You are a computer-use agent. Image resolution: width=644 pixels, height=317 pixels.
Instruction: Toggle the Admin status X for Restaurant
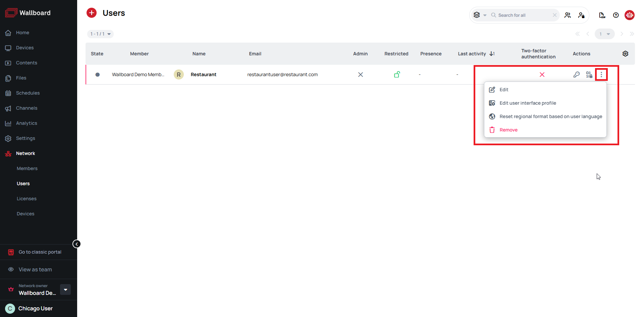pyautogui.click(x=361, y=74)
